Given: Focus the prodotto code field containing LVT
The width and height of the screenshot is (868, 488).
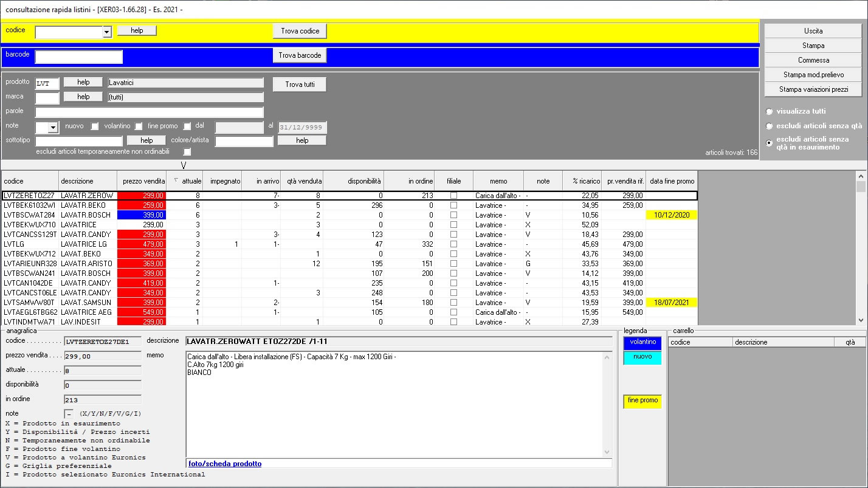Looking at the screenshot, I should 47,83.
